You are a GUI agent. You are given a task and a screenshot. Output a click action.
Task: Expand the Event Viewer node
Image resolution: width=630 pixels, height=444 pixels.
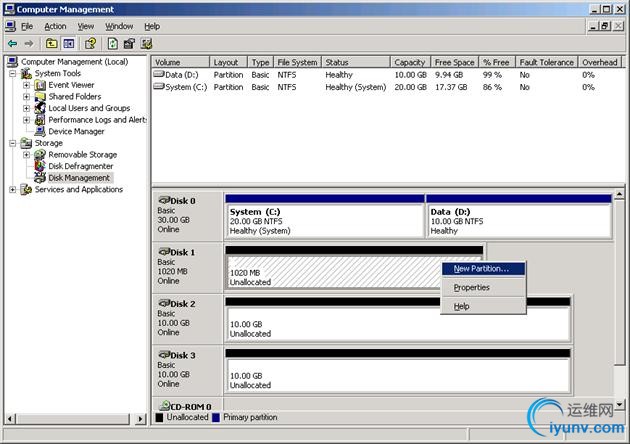27,85
